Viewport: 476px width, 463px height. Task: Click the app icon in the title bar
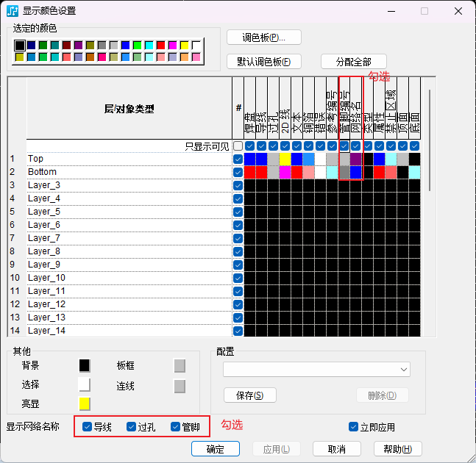coord(13,11)
